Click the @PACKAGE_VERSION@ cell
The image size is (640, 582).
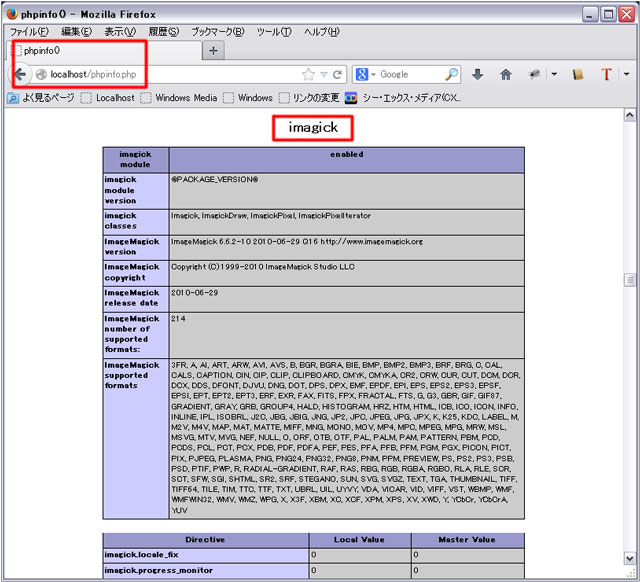pyautogui.click(x=347, y=191)
